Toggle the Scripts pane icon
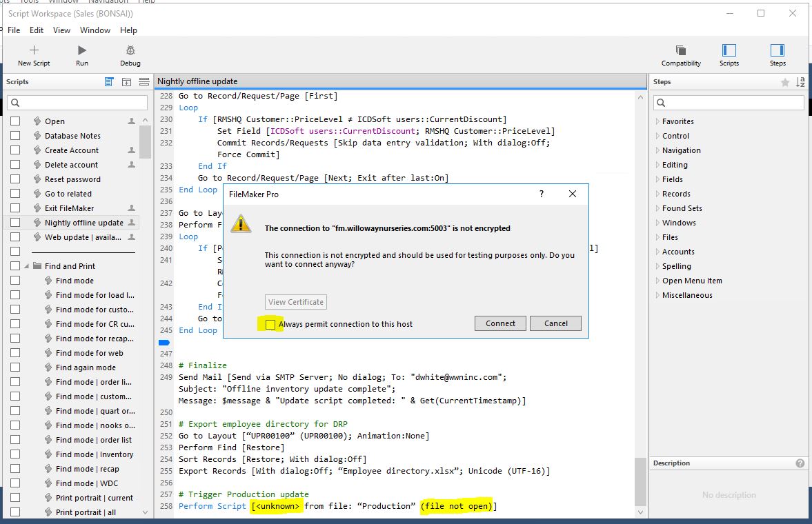The width and height of the screenshot is (812, 524). coord(729,50)
